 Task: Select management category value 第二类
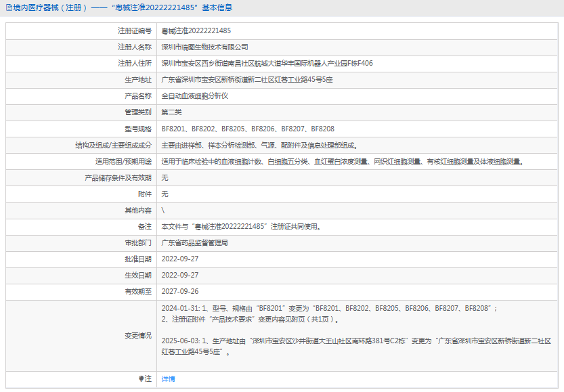pos(171,112)
